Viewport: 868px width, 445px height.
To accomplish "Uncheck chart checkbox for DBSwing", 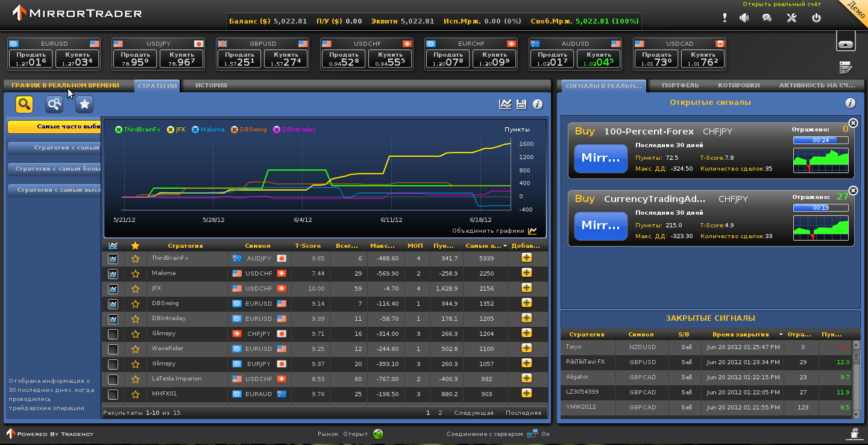I will (113, 304).
